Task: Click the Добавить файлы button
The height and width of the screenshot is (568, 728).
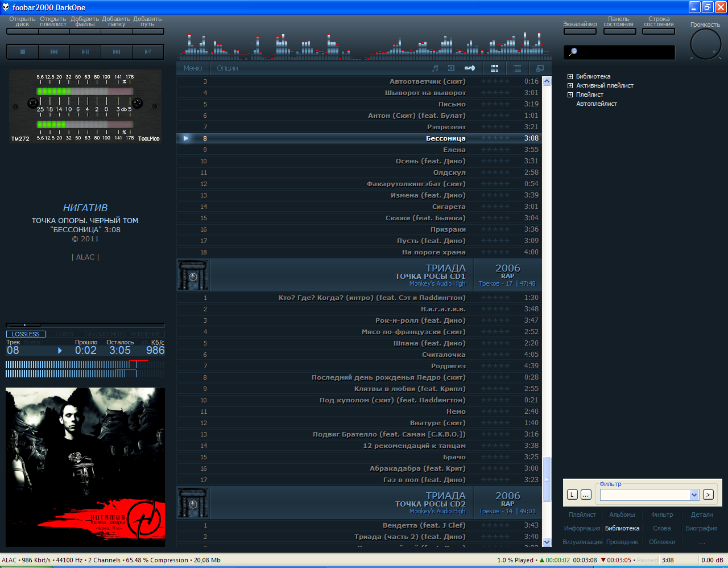Action: pos(85,31)
